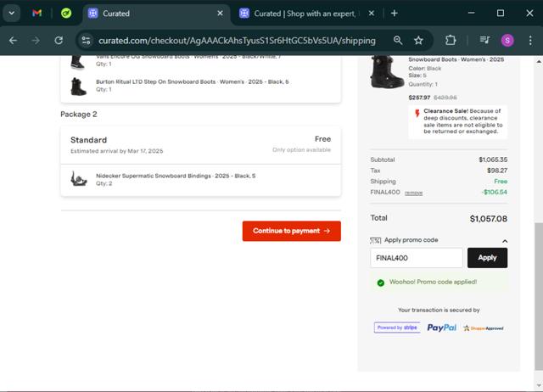Viewport: 543px width, 392px height.
Task: Open the pinned Gmail tab
Action: 36,14
